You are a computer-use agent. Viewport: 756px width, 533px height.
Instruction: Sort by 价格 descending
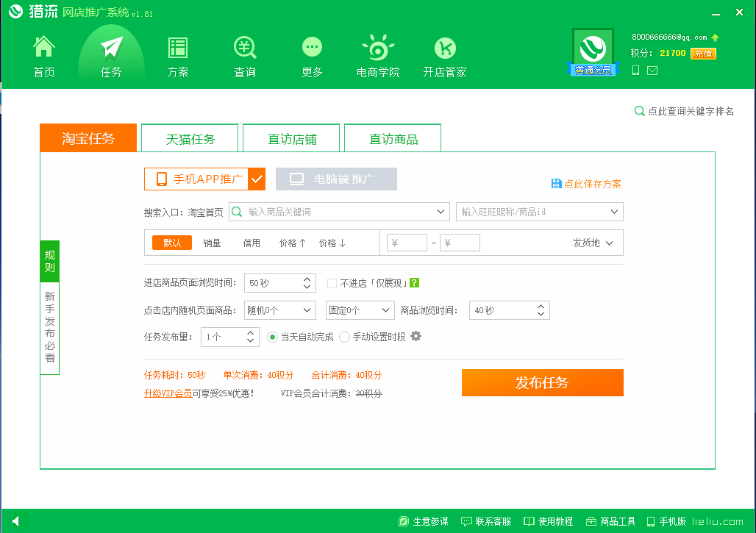click(332, 243)
